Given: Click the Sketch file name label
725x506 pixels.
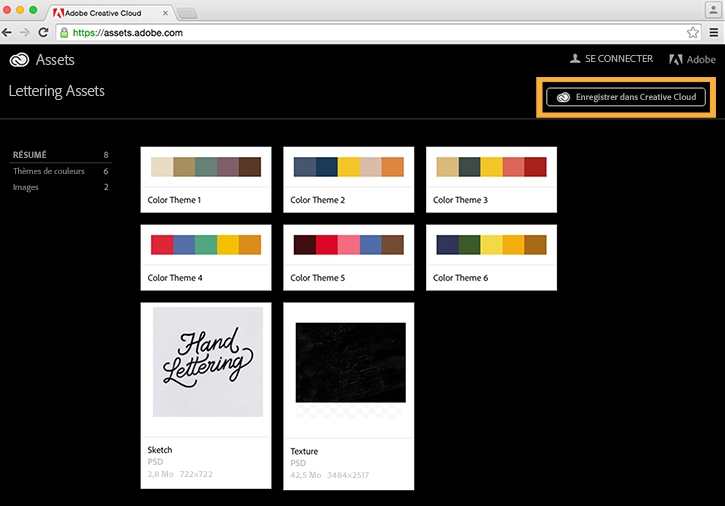Looking at the screenshot, I should pos(160,450).
